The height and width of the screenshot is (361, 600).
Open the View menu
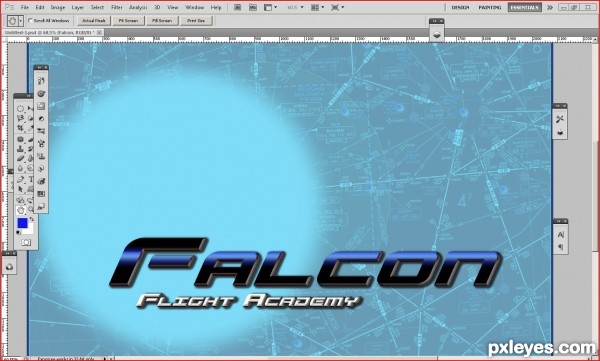(x=173, y=7)
